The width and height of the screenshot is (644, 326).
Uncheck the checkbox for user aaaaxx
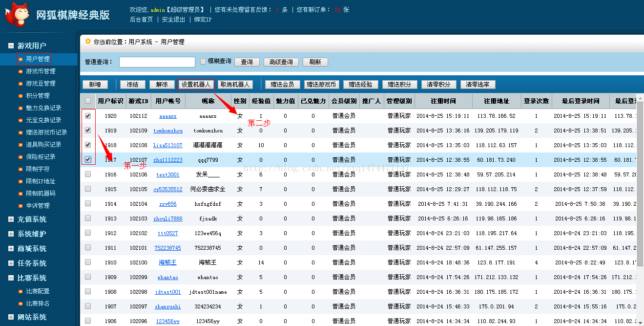pos(88,116)
